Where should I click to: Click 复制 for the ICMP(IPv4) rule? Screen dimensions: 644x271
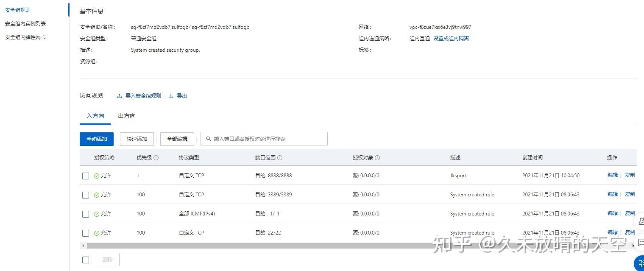630,213
